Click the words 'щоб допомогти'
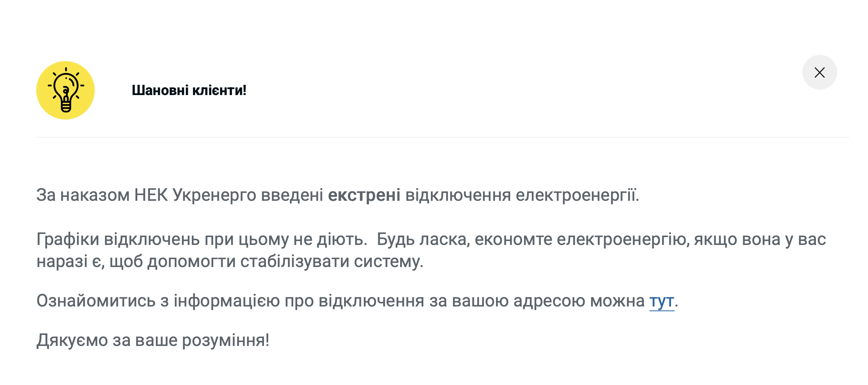The image size is (868, 385). 172,262
